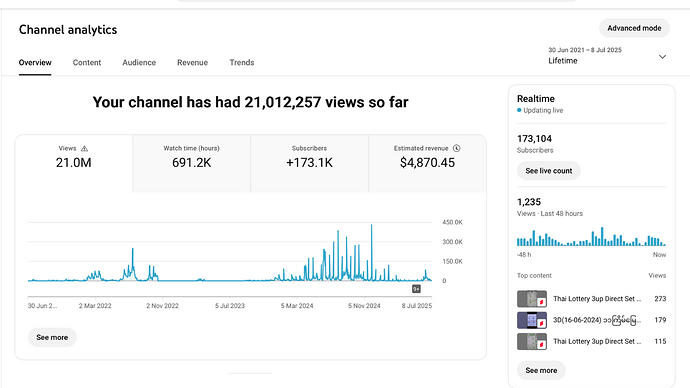Switch to the Content tab
Viewport: 690px width, 388px height.
pos(87,62)
